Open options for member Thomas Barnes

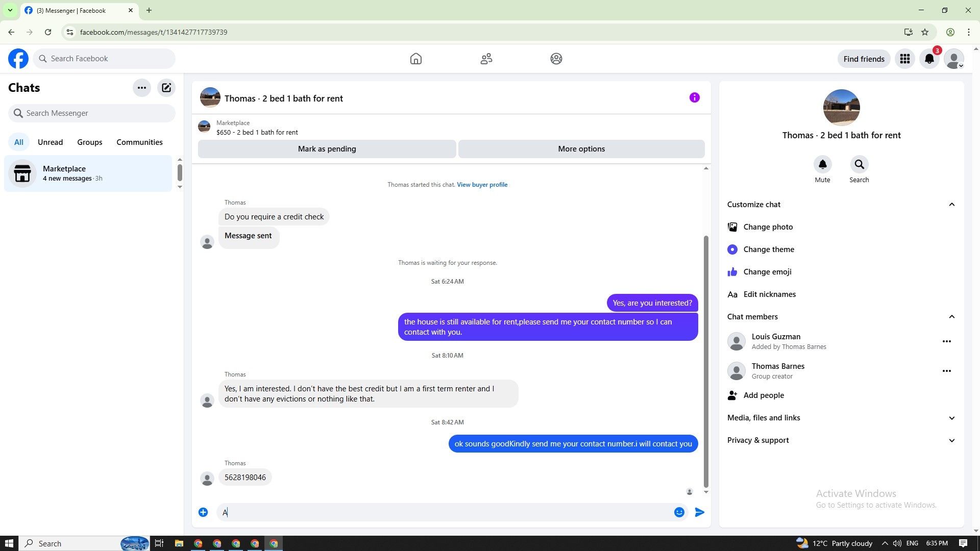[x=947, y=371]
